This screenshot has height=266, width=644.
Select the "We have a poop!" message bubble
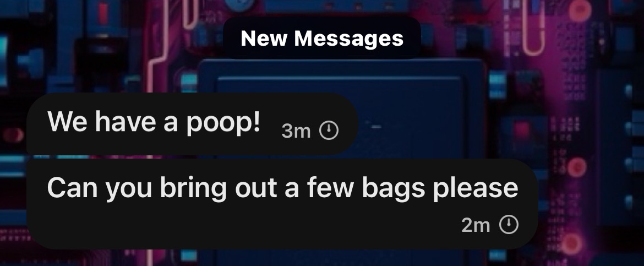pyautogui.click(x=192, y=124)
